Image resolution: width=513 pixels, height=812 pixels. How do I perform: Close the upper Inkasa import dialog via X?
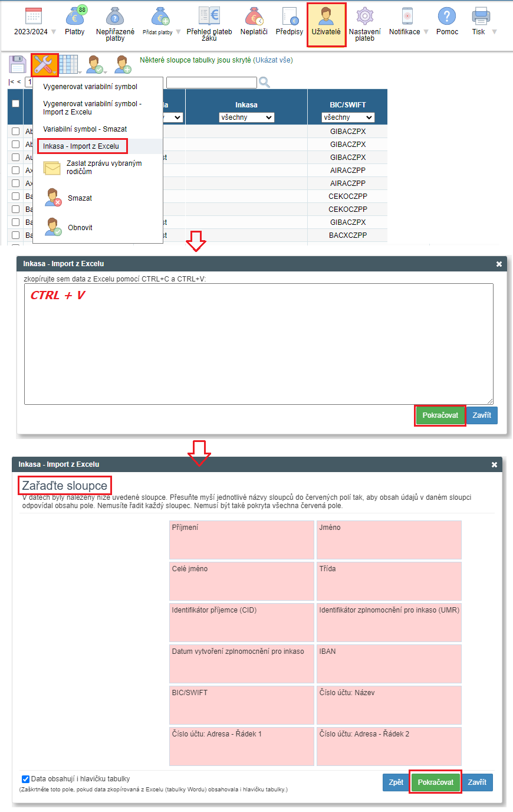pyautogui.click(x=499, y=264)
